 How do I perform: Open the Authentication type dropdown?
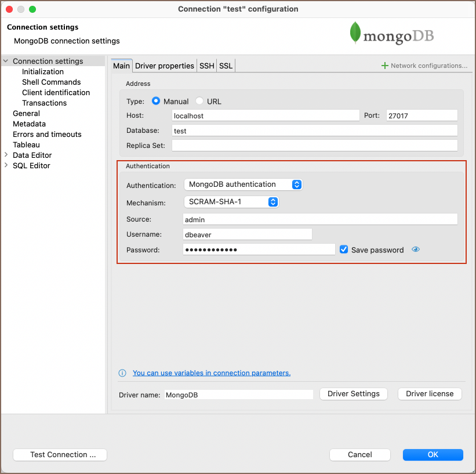point(243,184)
